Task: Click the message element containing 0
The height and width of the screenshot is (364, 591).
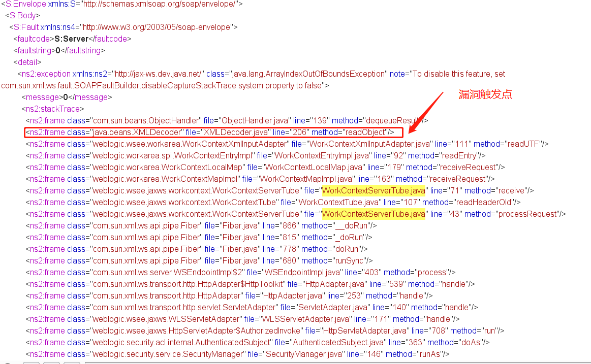Action: click(x=67, y=97)
